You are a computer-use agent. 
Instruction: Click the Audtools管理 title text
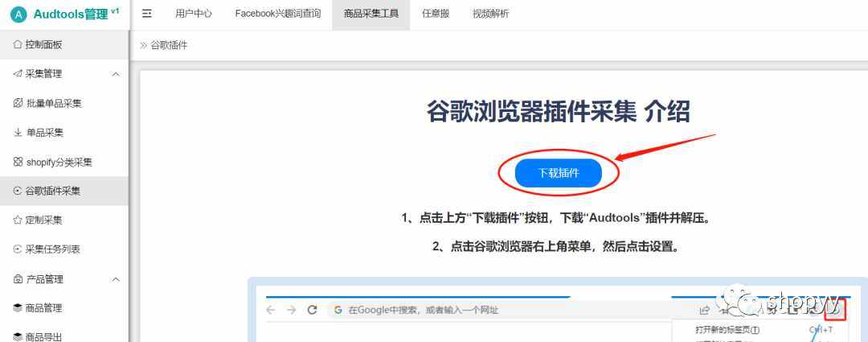pos(71,14)
